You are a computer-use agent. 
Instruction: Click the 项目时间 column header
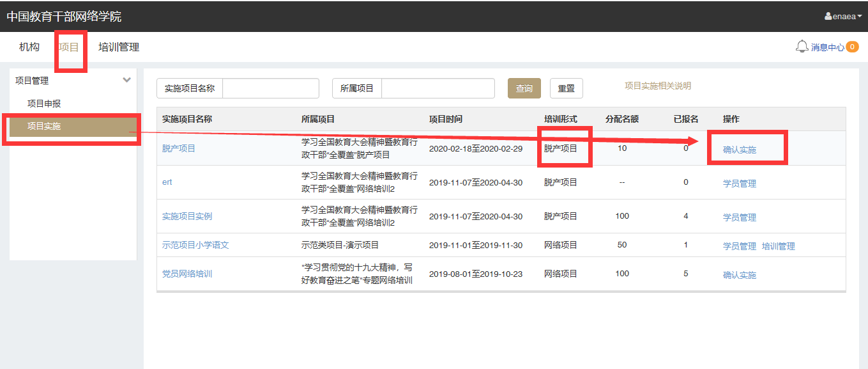tap(446, 119)
